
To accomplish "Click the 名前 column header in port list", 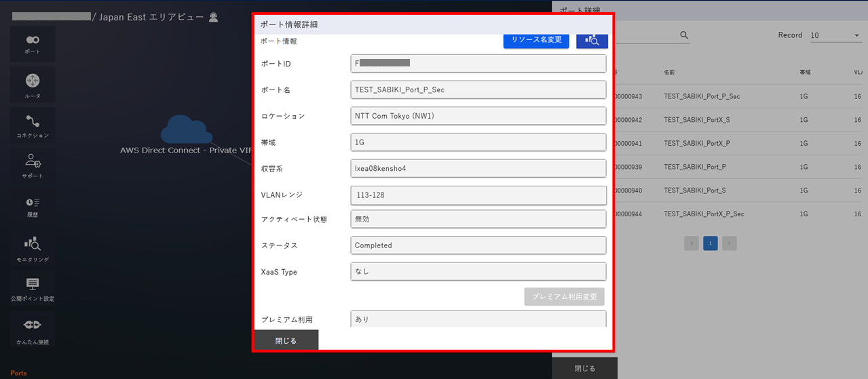I will tap(670, 72).
